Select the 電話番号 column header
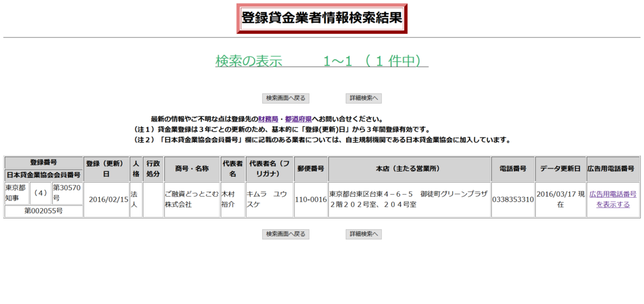Viewport: 644px width, 304px height. point(513,169)
